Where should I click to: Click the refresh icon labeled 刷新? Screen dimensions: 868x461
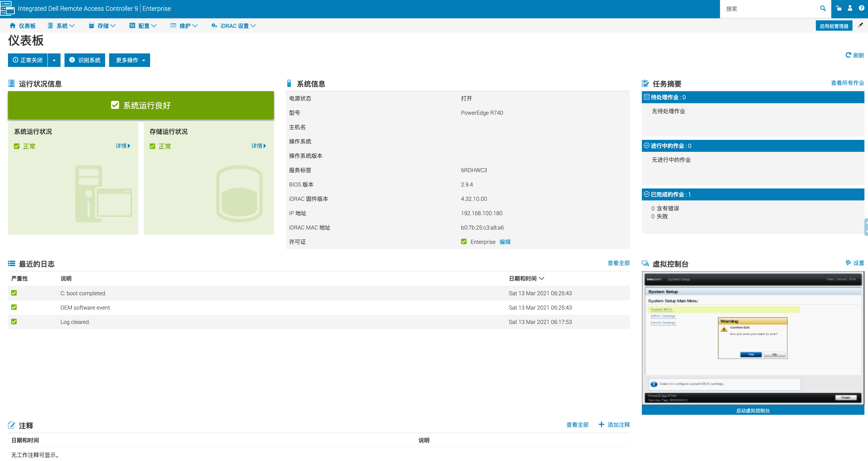tap(848, 55)
